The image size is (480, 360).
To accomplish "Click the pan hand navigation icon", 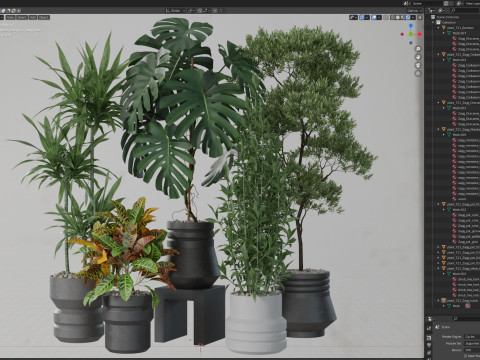I will click(418, 57).
